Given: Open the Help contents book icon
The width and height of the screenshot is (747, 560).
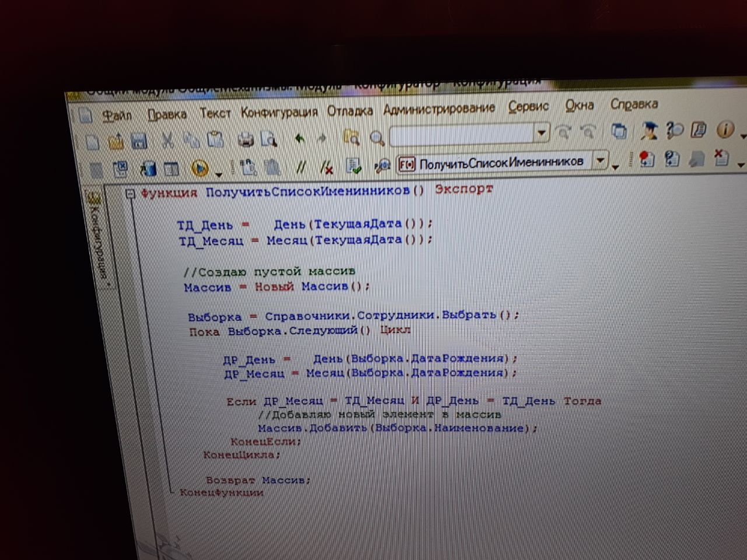Looking at the screenshot, I should pos(699,129).
